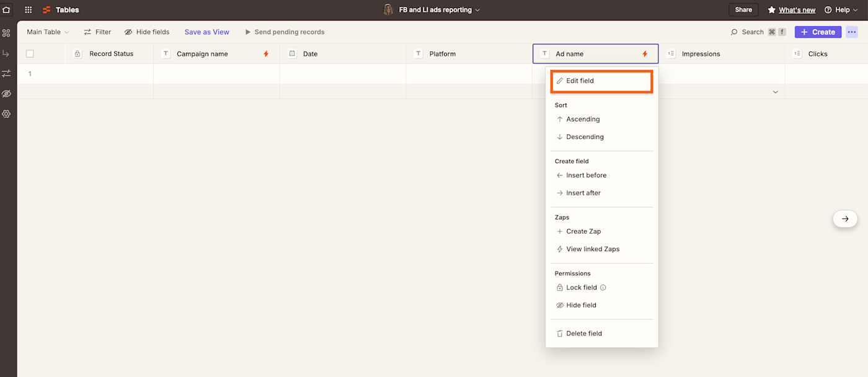Click the number type icon on Impressions column
Image resolution: width=868 pixels, height=377 pixels.
click(x=671, y=54)
